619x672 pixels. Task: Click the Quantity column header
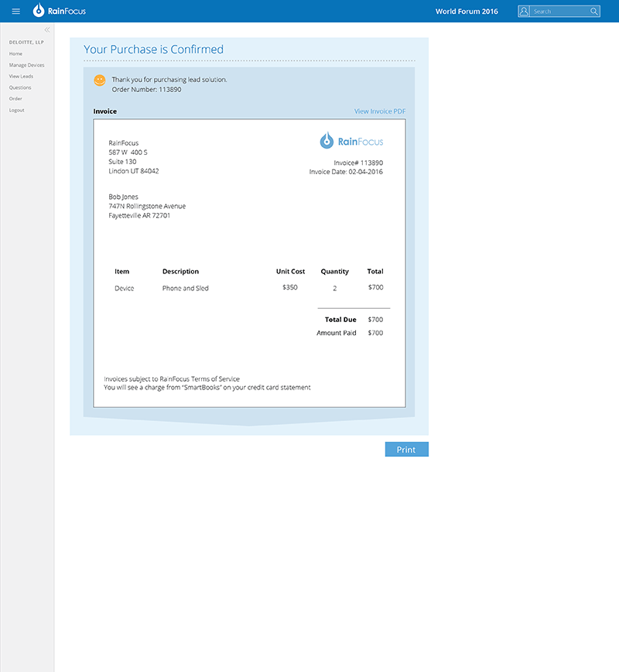(334, 271)
